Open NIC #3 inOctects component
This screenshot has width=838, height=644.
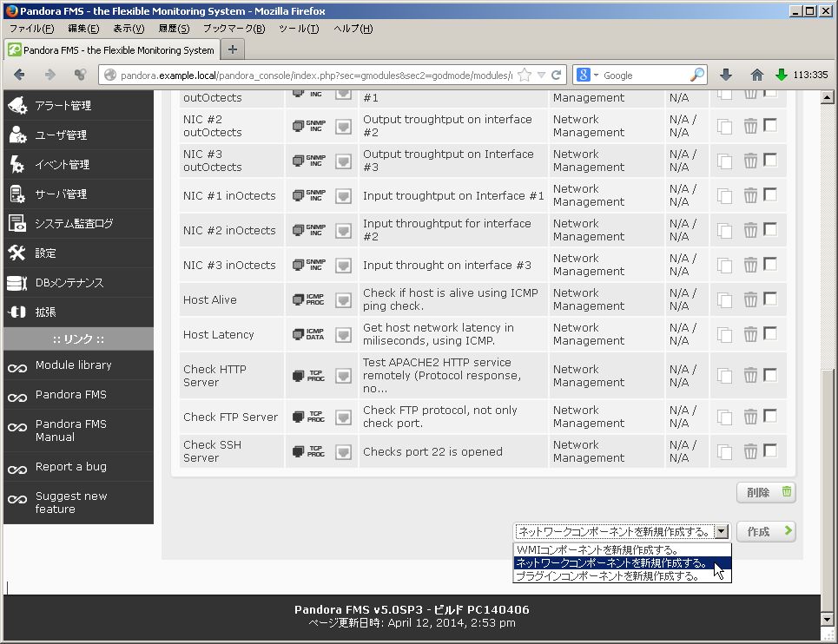click(x=229, y=266)
